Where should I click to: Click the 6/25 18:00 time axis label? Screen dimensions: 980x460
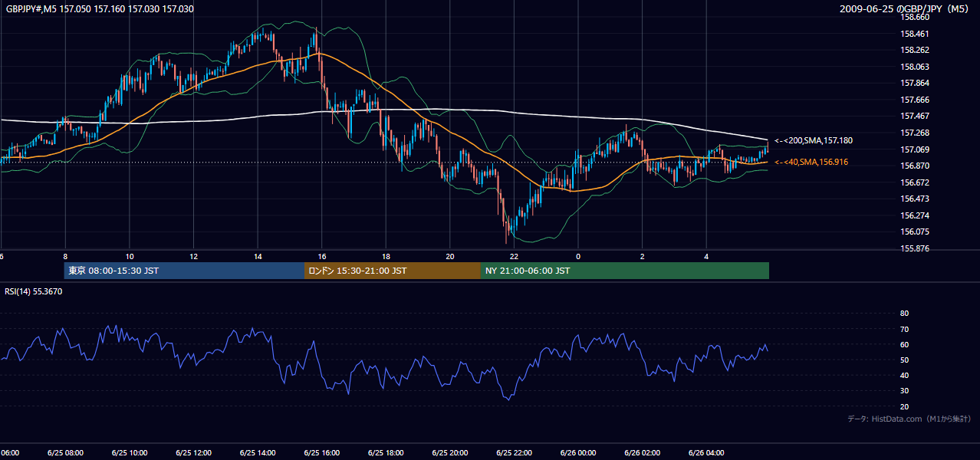click(386, 452)
